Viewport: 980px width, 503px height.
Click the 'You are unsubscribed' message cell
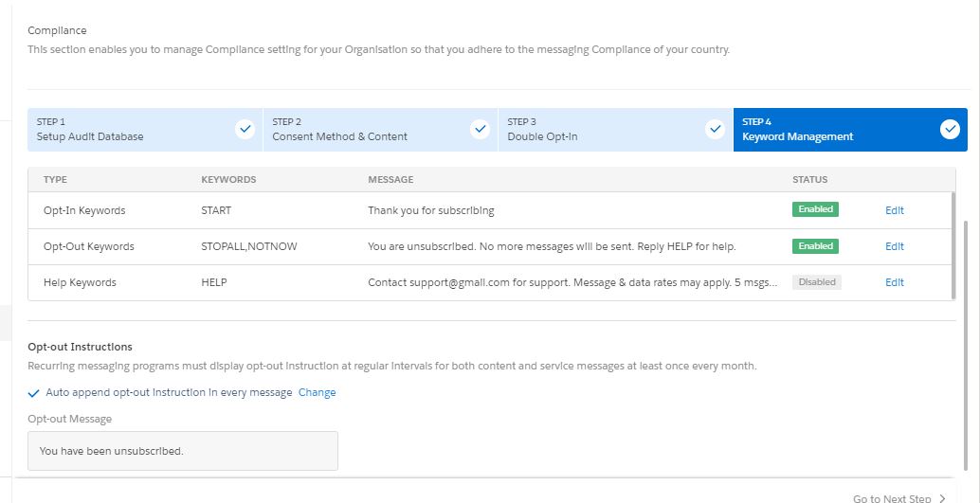click(x=552, y=246)
